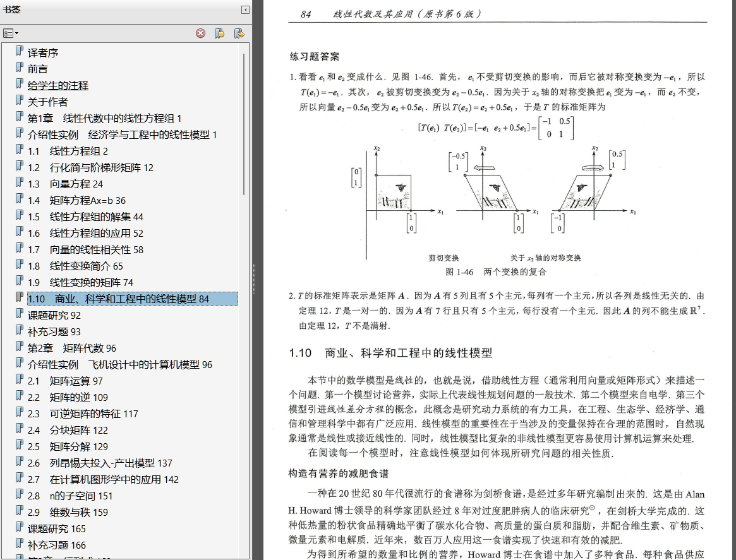
Task: Open bookmark 1.8 线性变换简介 65
Action: click(75, 266)
